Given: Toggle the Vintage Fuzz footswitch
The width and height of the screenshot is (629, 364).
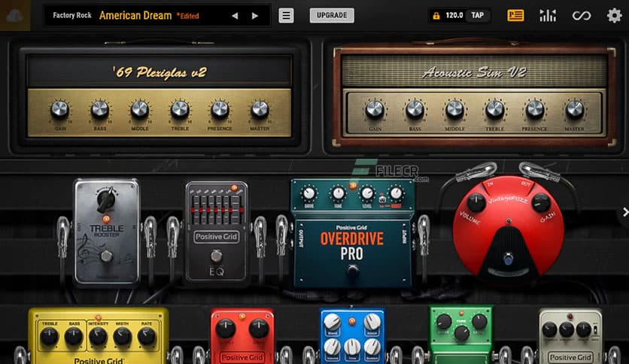Looking at the screenshot, I should [x=509, y=259].
